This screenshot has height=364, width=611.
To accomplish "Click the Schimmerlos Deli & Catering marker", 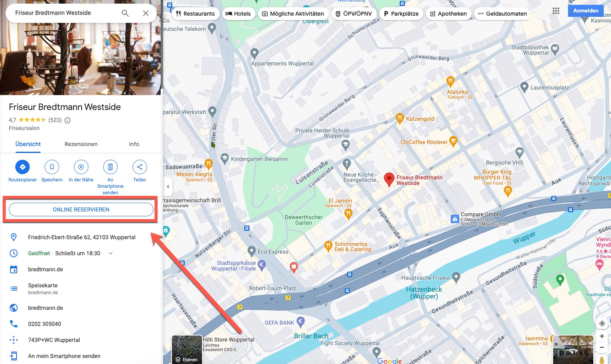I will (x=328, y=246).
